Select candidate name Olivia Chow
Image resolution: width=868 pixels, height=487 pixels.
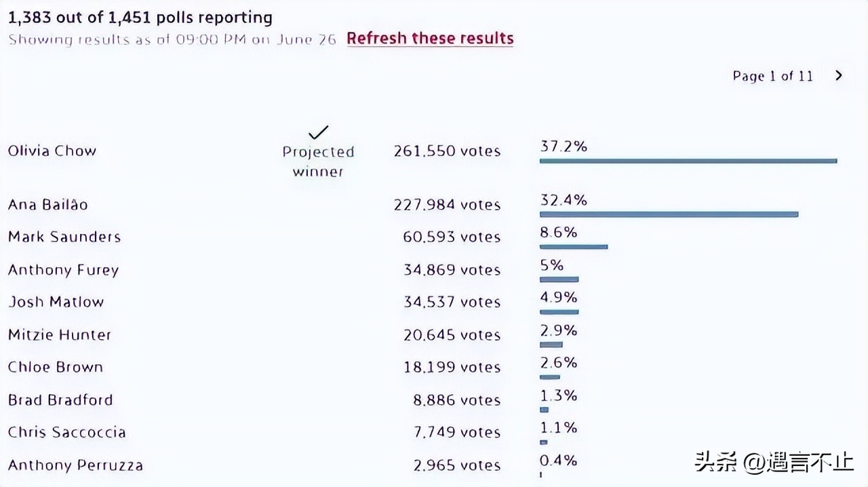coord(52,151)
